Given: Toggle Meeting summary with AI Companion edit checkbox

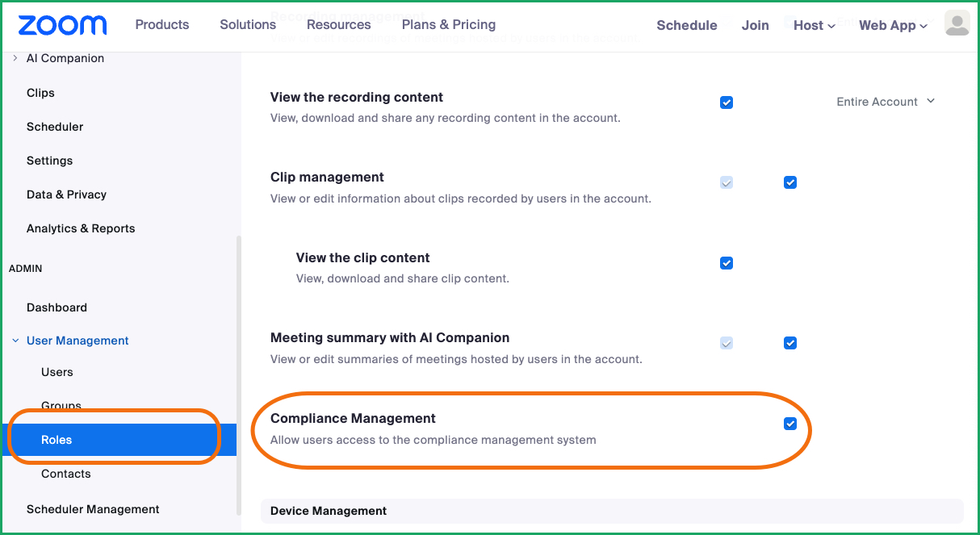Looking at the screenshot, I should pyautogui.click(x=790, y=343).
